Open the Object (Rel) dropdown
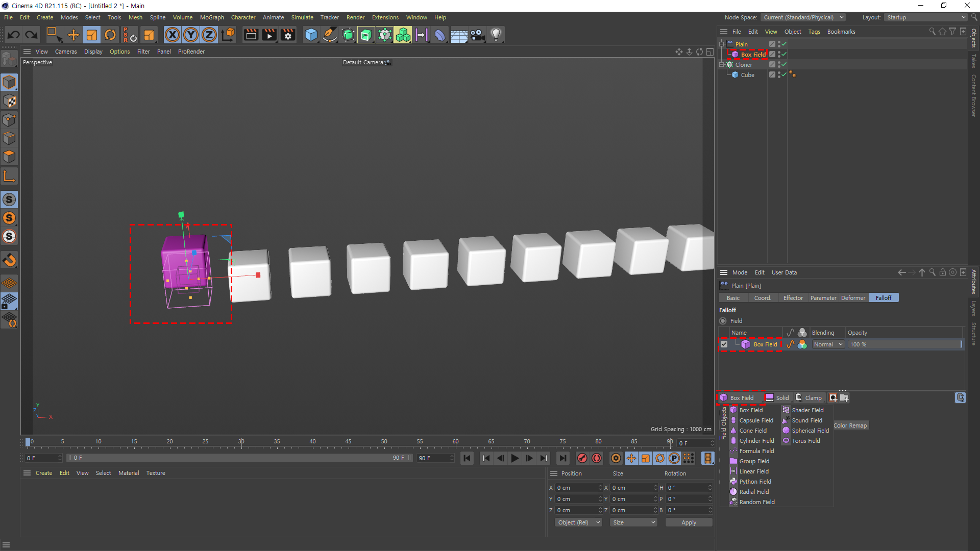 tap(578, 522)
